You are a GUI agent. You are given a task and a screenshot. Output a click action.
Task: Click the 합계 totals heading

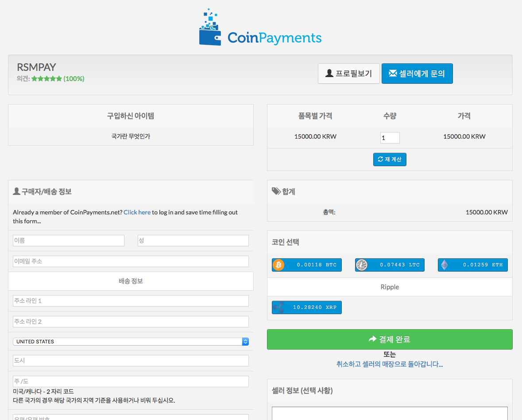284,191
